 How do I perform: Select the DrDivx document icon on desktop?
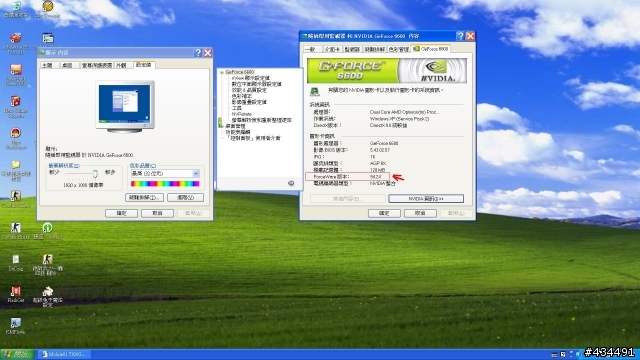point(16,262)
